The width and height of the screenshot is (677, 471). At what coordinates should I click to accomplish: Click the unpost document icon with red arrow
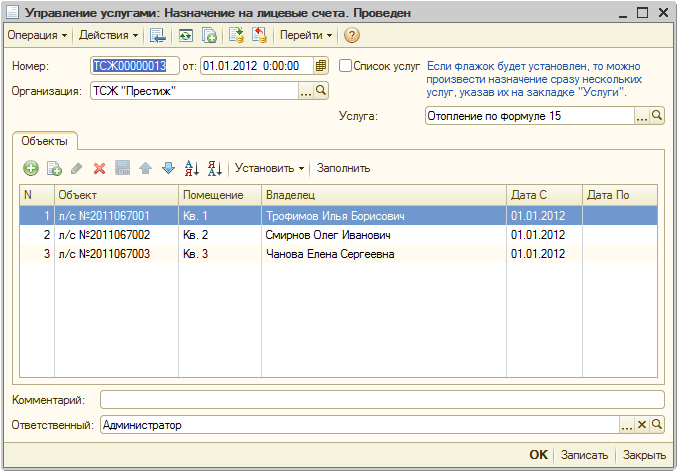tap(259, 35)
